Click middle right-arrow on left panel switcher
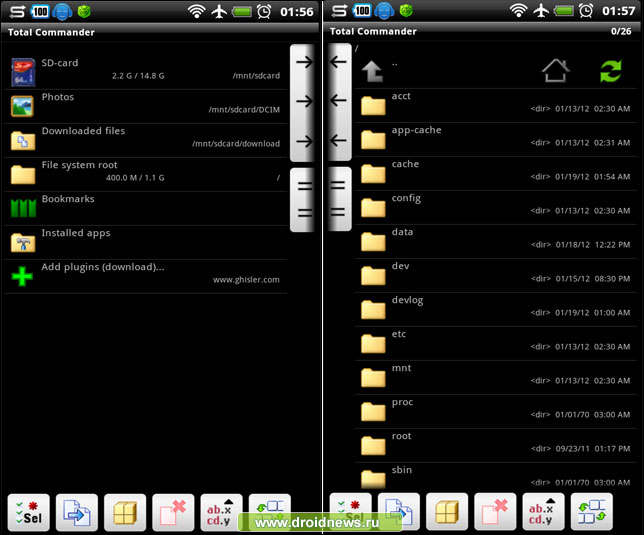644x535 pixels. pos(304,101)
